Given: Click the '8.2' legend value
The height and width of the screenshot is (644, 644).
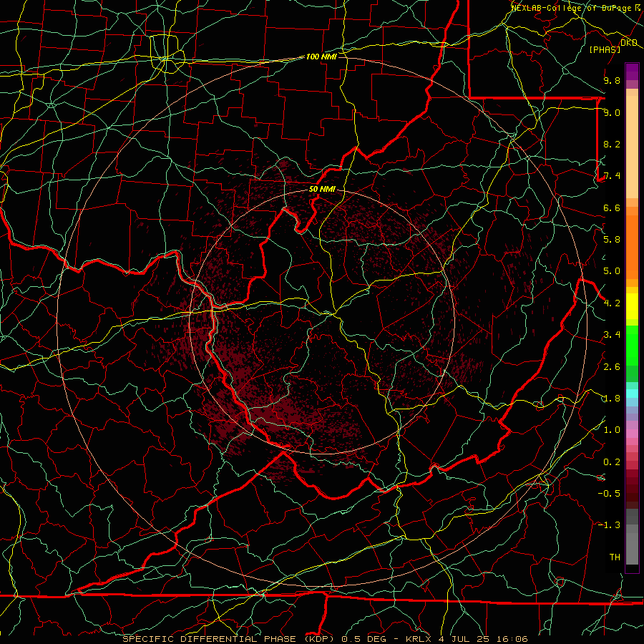Looking at the screenshot, I should (612, 144).
